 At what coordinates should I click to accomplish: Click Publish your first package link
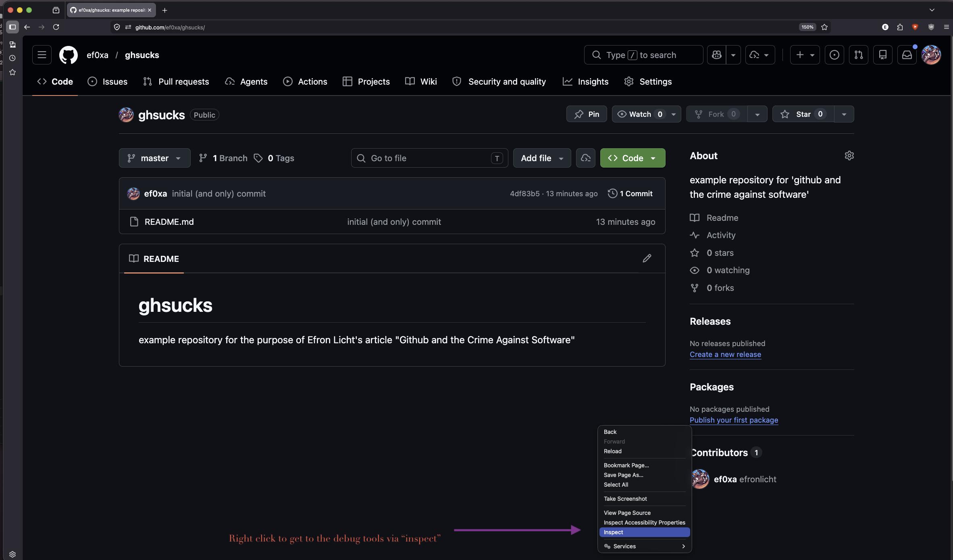click(734, 420)
